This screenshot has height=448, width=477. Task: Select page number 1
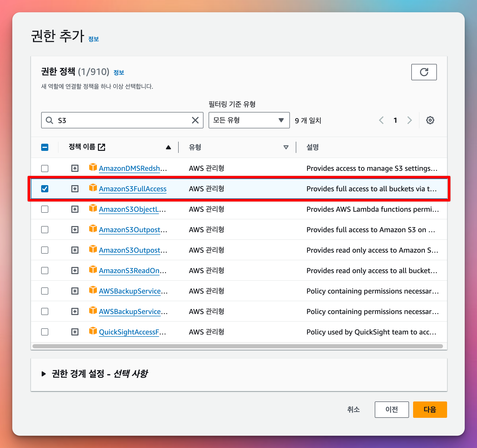pos(395,120)
